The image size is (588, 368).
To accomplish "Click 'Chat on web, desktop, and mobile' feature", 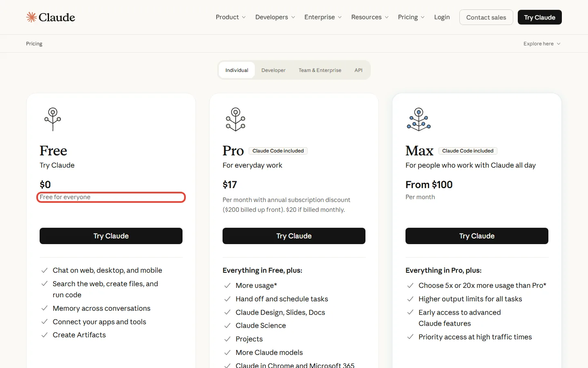I will pos(107,270).
